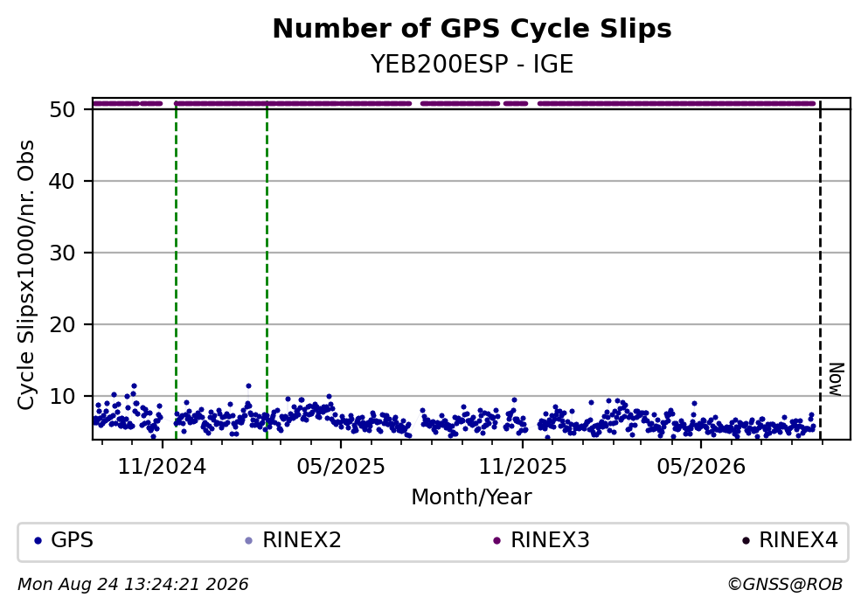The height and width of the screenshot is (611, 868).
Task: Click the 11/2025 x-axis tick label
Action: coord(523,467)
